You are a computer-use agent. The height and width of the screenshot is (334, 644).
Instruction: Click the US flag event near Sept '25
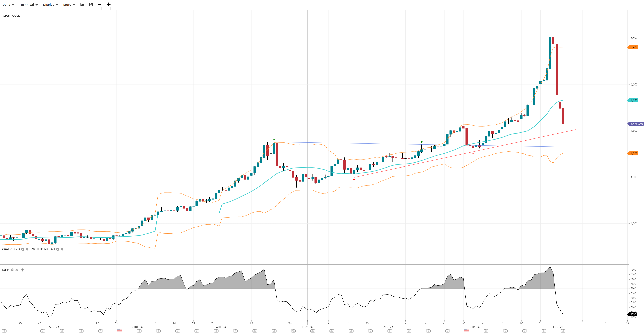tap(120, 330)
